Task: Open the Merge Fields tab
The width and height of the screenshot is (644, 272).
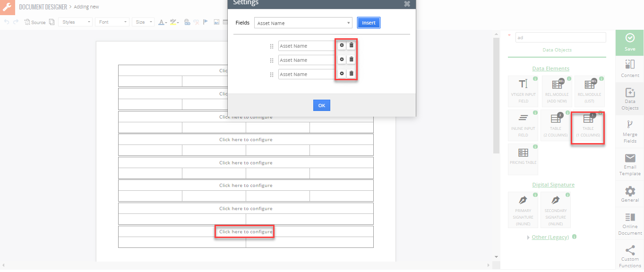Action: pos(630,131)
